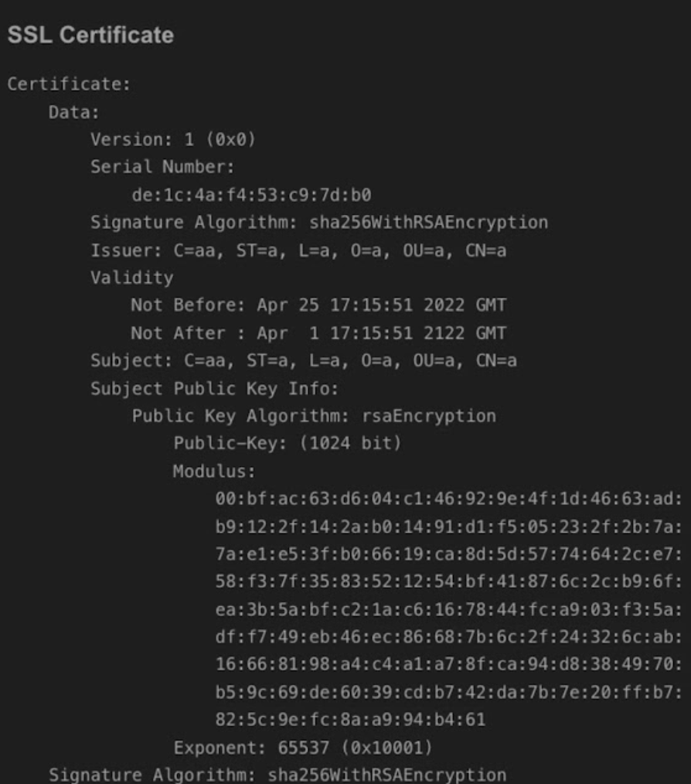Viewport: 691px width, 784px height.
Task: Click the "Validity" label
Action: (x=131, y=278)
